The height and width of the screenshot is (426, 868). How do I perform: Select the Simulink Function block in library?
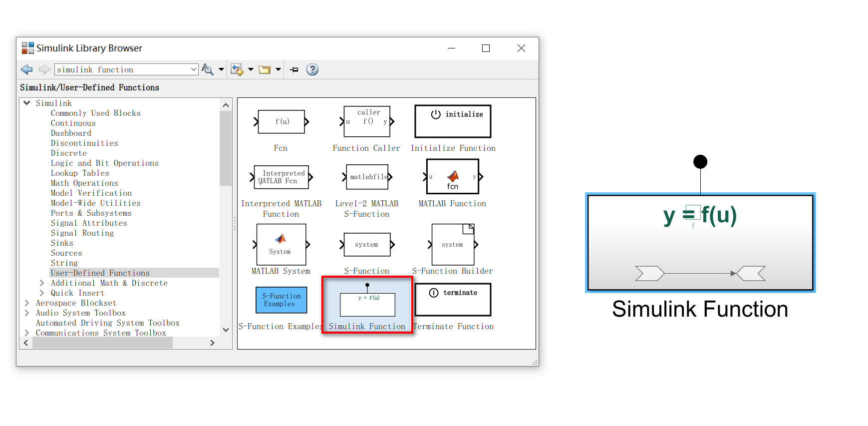(x=367, y=305)
